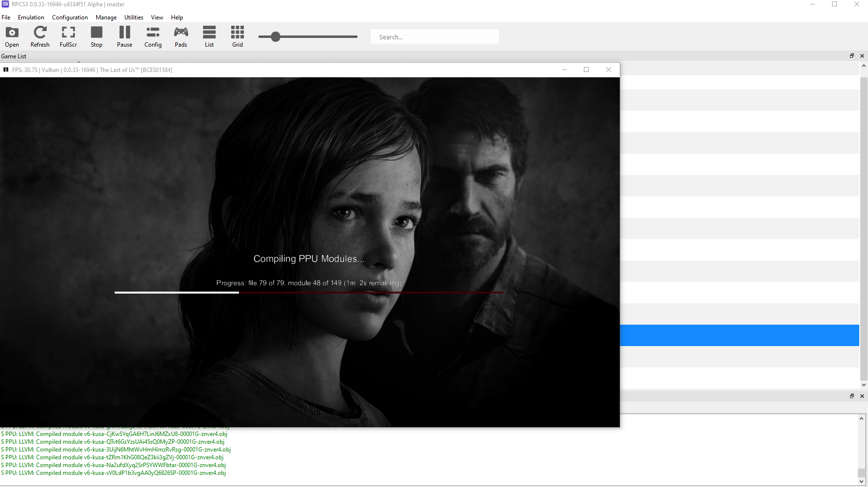Close the Game List panel
Image resolution: width=868 pixels, height=487 pixels.
tap(862, 56)
